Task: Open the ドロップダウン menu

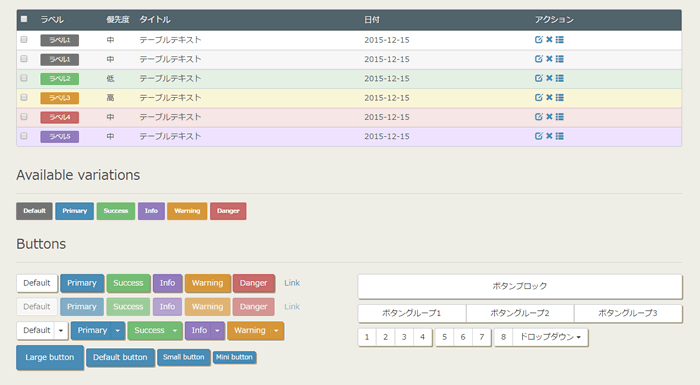Action: pos(550,337)
